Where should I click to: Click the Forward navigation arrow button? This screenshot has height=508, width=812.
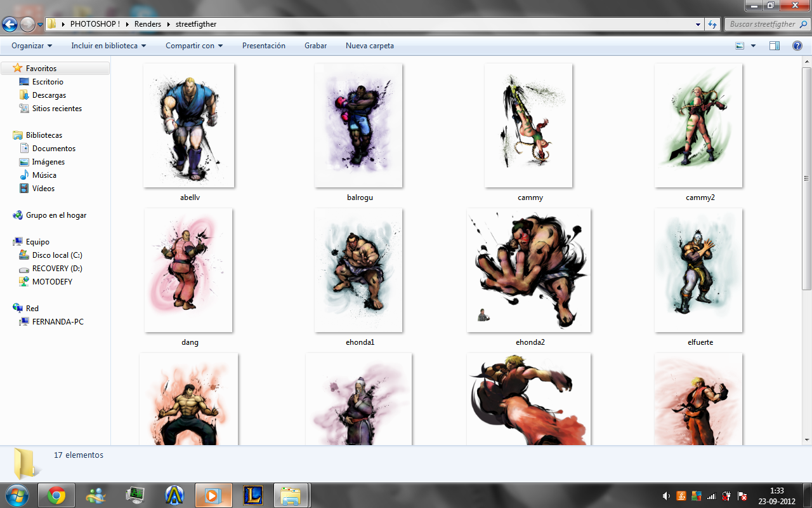pyautogui.click(x=27, y=25)
